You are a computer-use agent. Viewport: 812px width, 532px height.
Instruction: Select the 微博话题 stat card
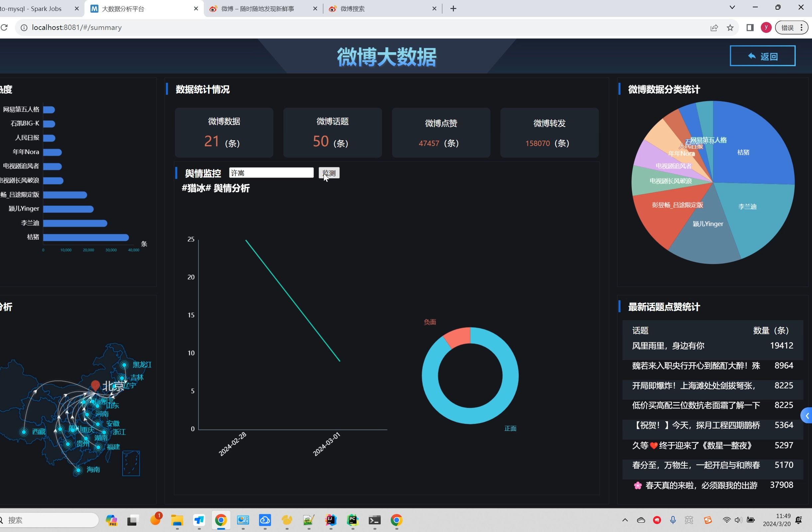point(332,133)
